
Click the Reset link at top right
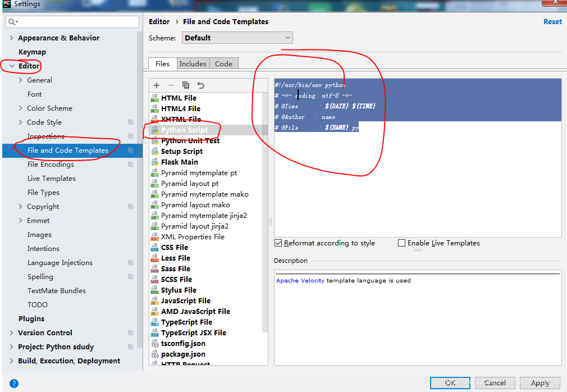(x=552, y=21)
